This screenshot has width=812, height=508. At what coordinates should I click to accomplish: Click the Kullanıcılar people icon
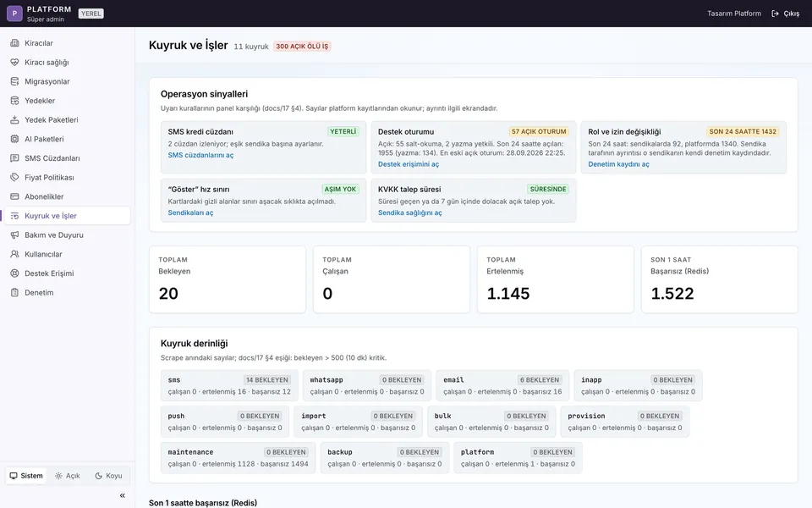coord(14,254)
